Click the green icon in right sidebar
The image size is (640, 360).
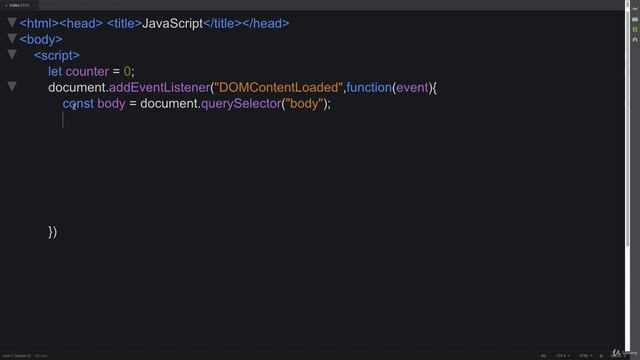[635, 29]
